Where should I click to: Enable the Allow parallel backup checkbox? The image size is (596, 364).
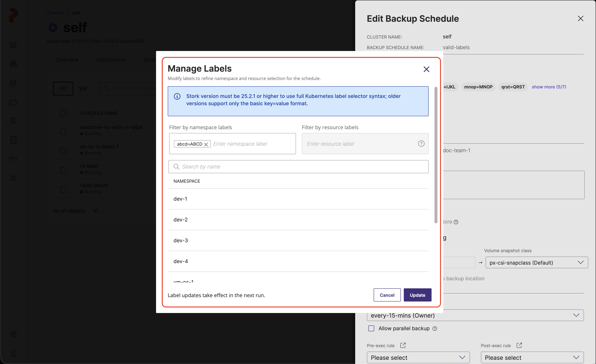pos(371,328)
